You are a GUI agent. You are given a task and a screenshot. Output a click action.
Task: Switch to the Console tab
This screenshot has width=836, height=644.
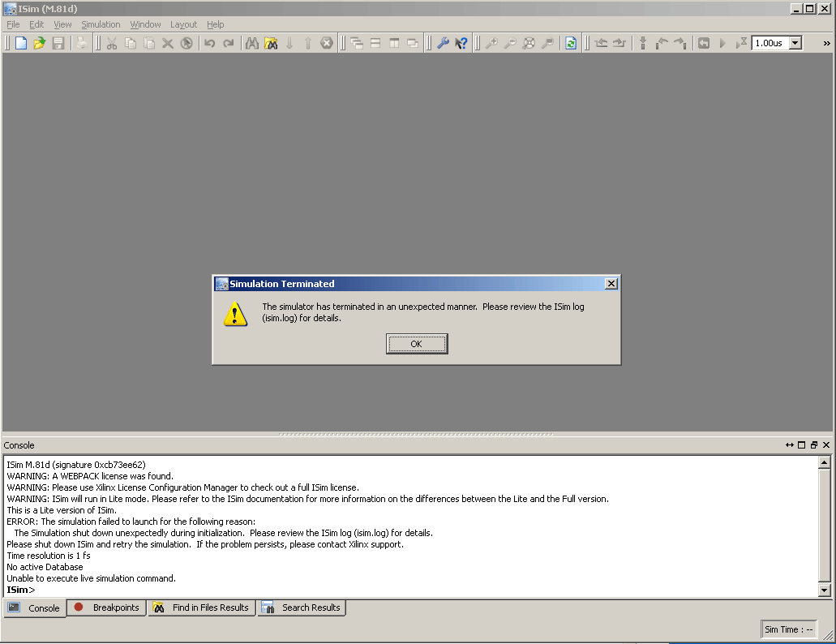(35, 608)
